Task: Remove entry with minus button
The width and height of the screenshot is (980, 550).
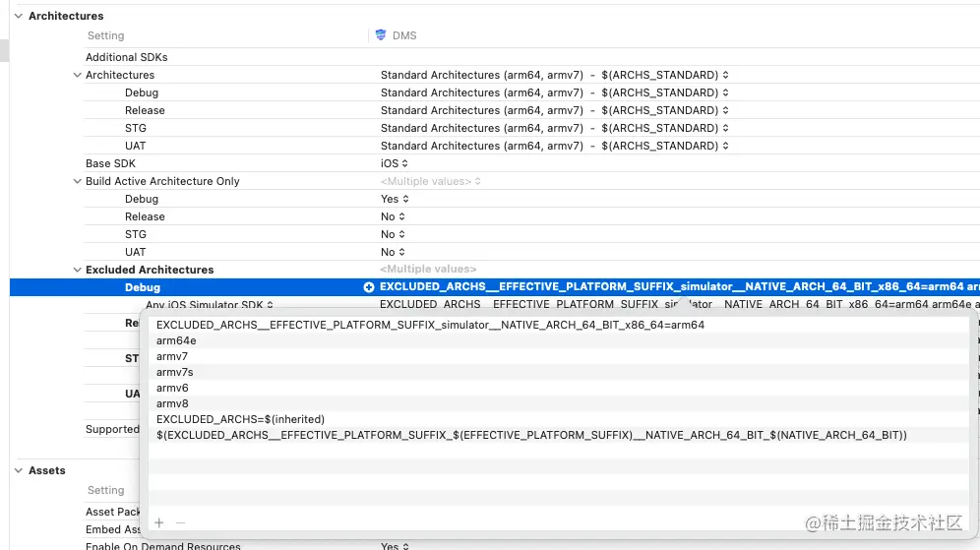Action: [181, 522]
